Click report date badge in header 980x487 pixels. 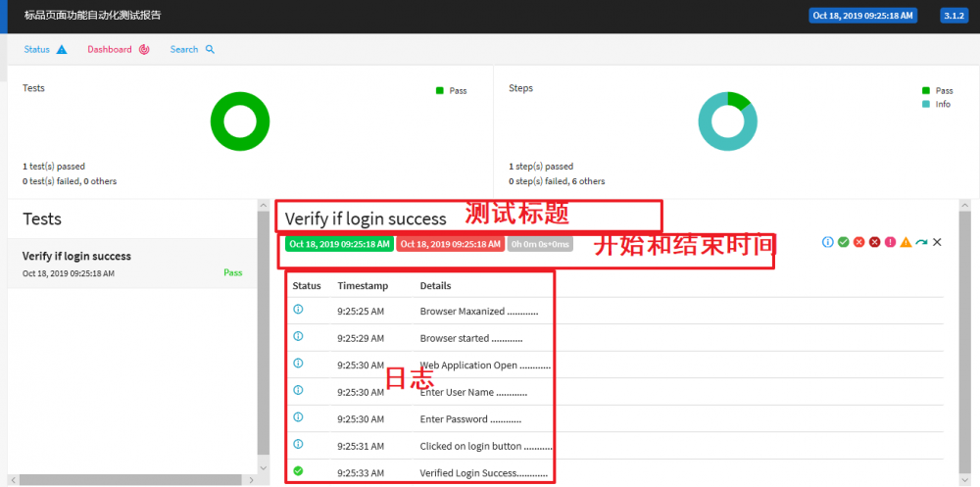863,16
